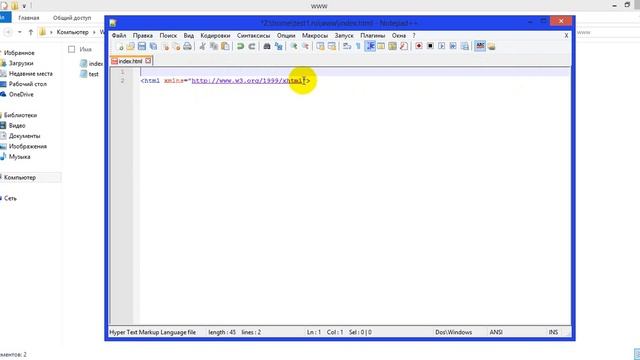Open the Плагины menu
The height and width of the screenshot is (360, 640).
click(373, 36)
